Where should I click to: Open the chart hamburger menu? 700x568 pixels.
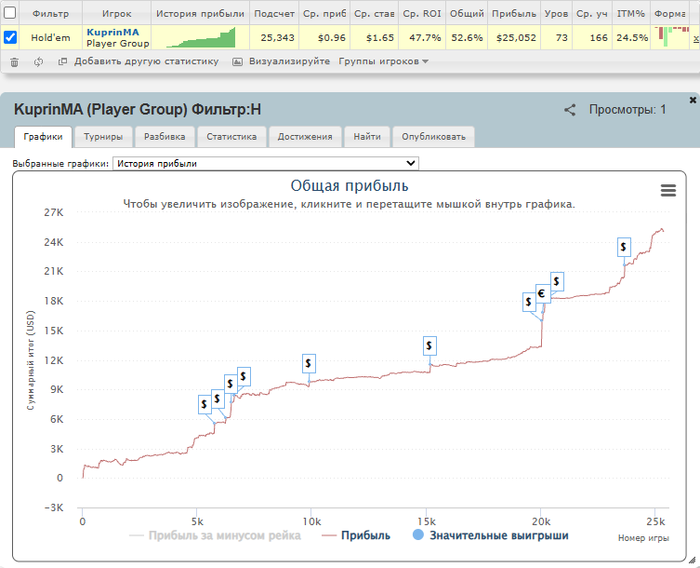[668, 191]
